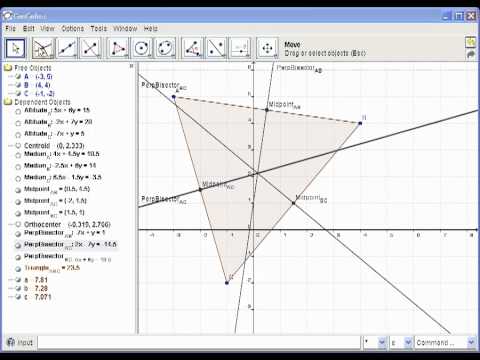Select the Circle with Center tool
The height and width of the screenshot is (360, 480).
[142, 48]
